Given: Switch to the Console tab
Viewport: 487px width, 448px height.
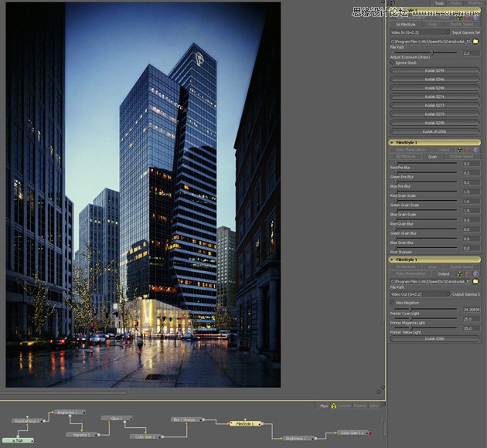Looking at the screenshot, I should point(344,406).
